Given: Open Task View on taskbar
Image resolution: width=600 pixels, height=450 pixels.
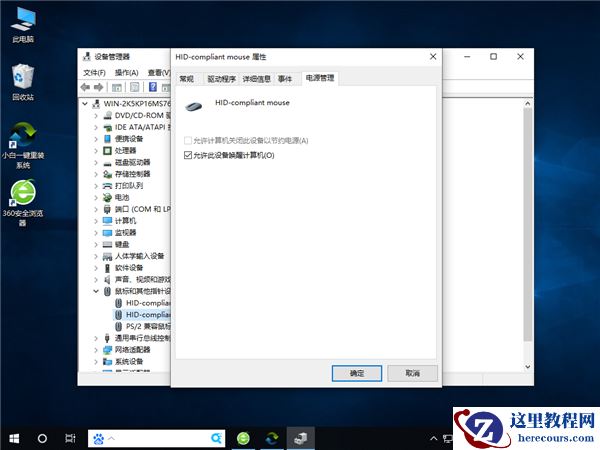Looking at the screenshot, I should (x=70, y=438).
